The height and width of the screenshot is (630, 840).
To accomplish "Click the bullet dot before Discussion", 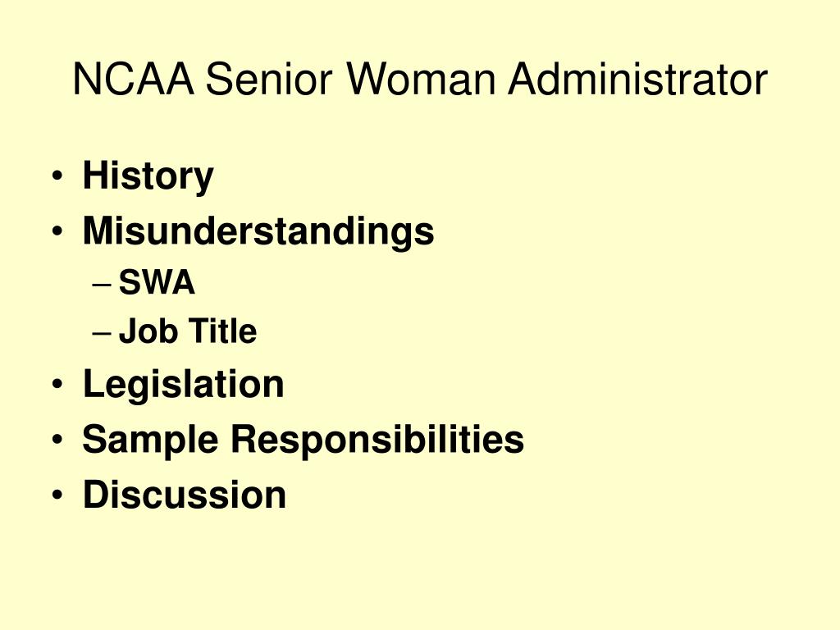I will click(x=57, y=495).
